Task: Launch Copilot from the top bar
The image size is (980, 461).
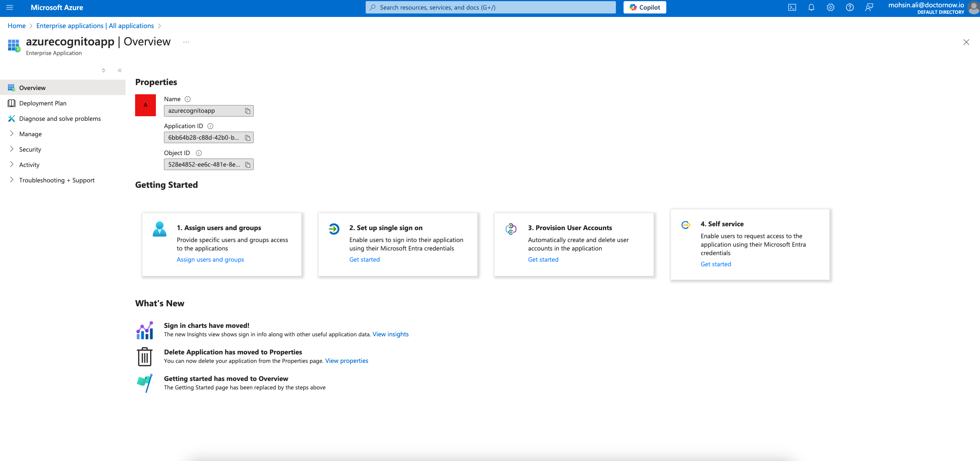Action: (644, 7)
